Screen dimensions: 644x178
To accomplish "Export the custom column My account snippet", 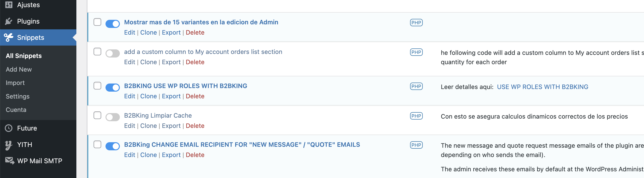I will point(171,62).
